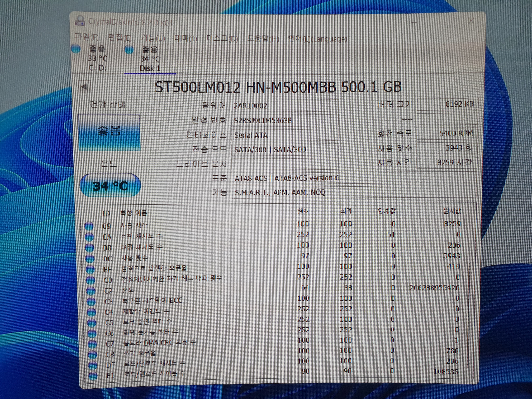Image resolution: width=532 pixels, height=399 pixels.
Task: Click the empty drive letter field
Action: pyautogui.click(x=285, y=164)
